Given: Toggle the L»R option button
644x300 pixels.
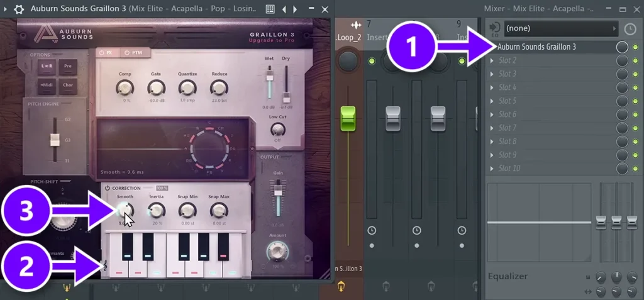Looking at the screenshot, I should 47,67.
